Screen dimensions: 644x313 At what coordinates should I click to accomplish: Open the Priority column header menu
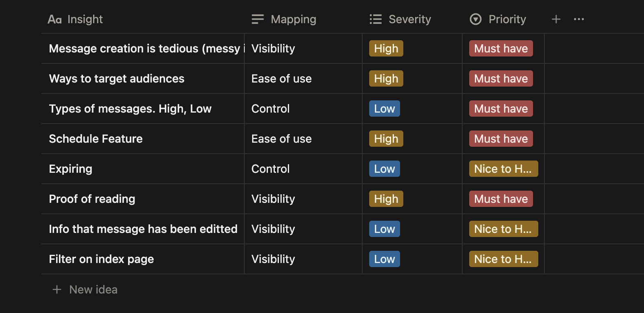507,19
